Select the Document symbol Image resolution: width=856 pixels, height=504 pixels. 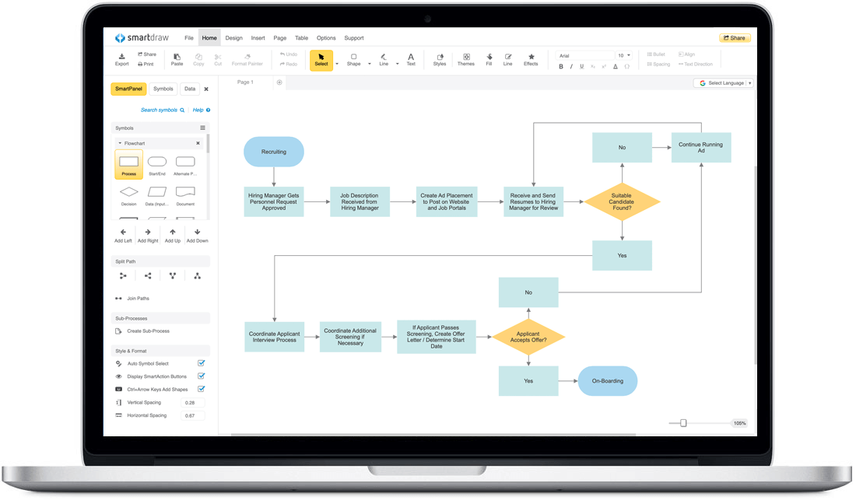186,195
